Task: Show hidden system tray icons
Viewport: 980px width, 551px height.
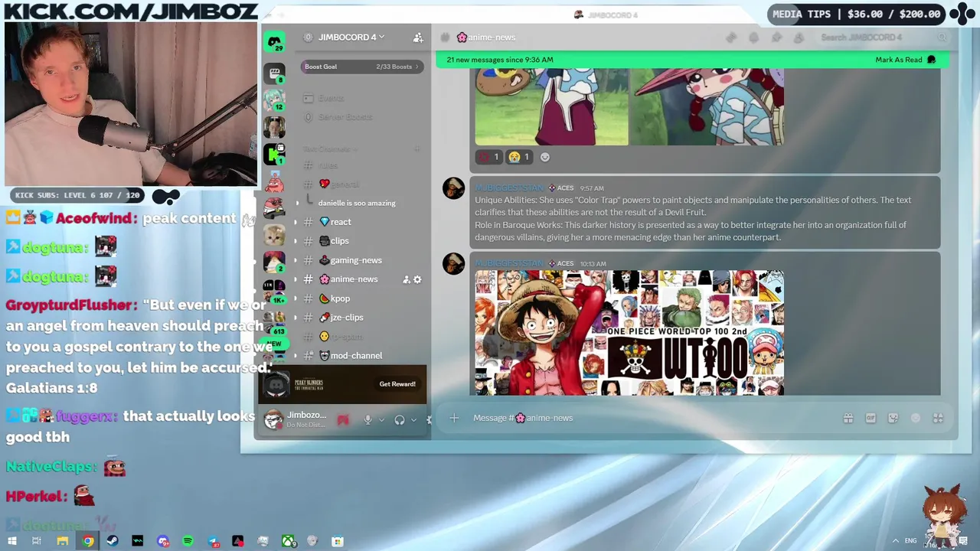Action: click(x=895, y=541)
